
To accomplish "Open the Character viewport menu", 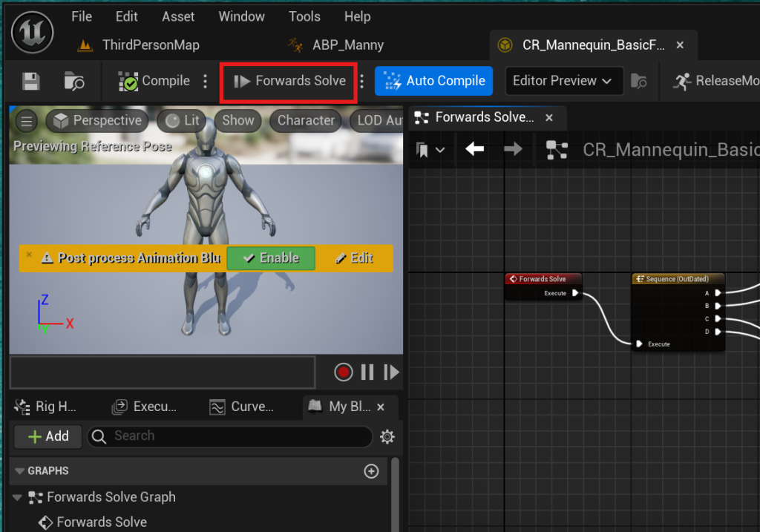I will click(306, 121).
